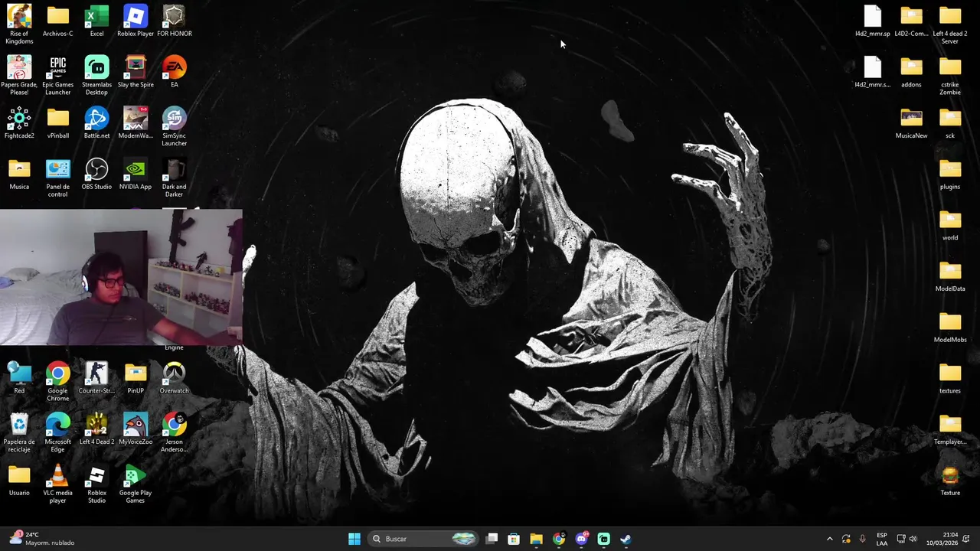Launch Dark and Darker

click(174, 178)
